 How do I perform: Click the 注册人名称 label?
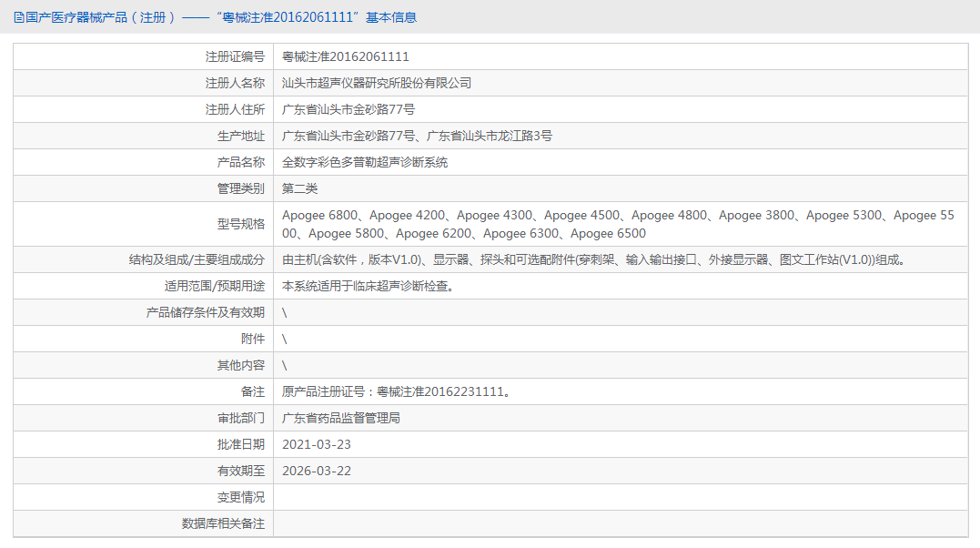235,83
